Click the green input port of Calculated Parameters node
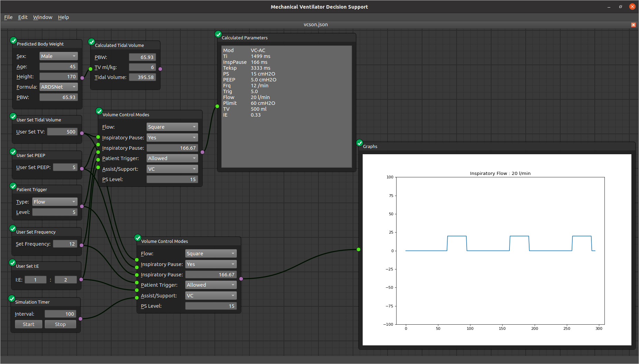 click(x=217, y=106)
